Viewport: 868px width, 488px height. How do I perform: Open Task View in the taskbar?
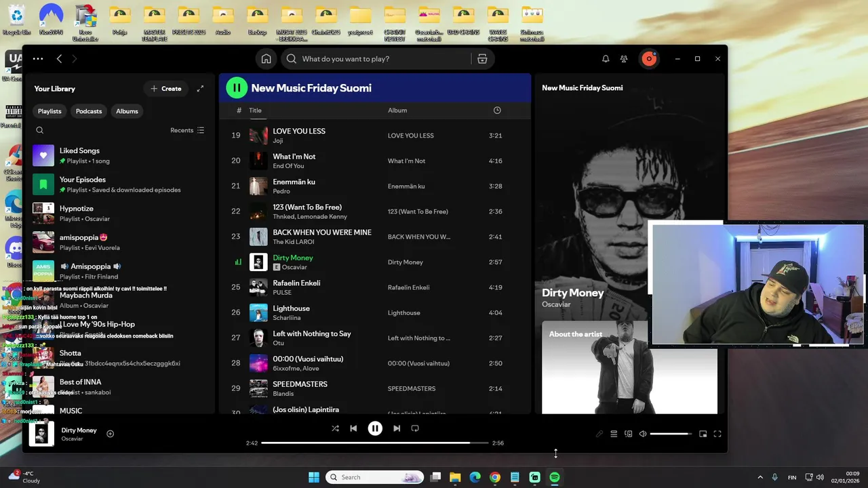435,477
